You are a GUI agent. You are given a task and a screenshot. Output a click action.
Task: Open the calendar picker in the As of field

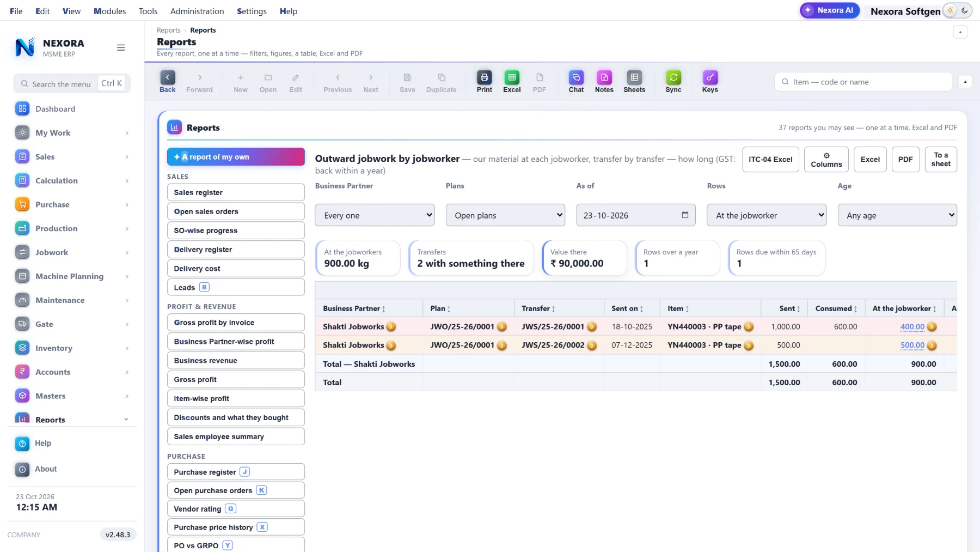(685, 215)
